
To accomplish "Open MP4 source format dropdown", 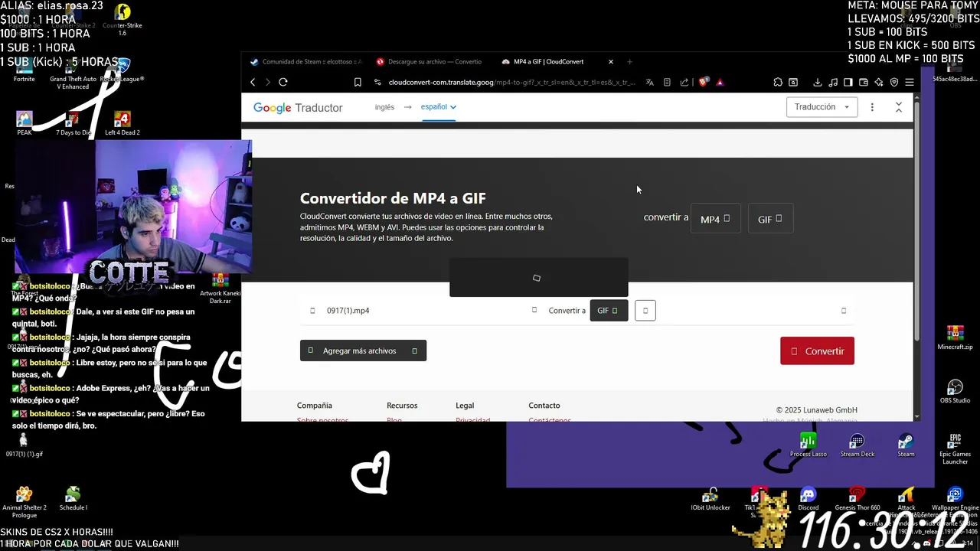I will tap(715, 219).
